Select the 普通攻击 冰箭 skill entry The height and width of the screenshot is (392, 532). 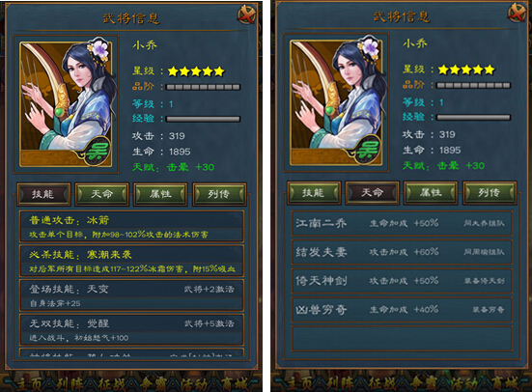point(131,226)
